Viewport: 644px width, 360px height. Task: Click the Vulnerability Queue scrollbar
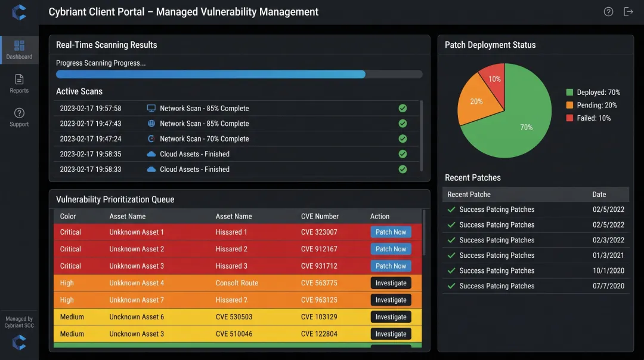tap(424, 232)
